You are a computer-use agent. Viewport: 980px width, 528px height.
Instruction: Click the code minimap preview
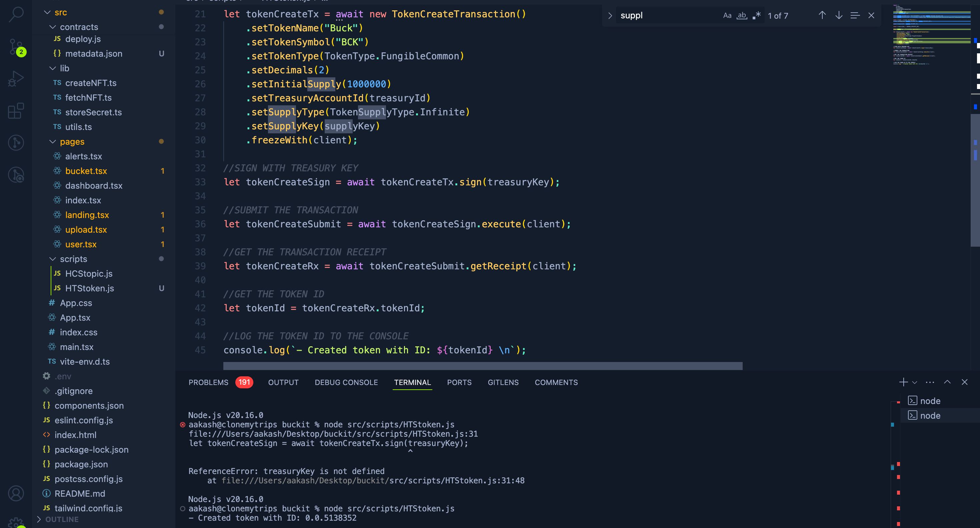tap(931, 34)
